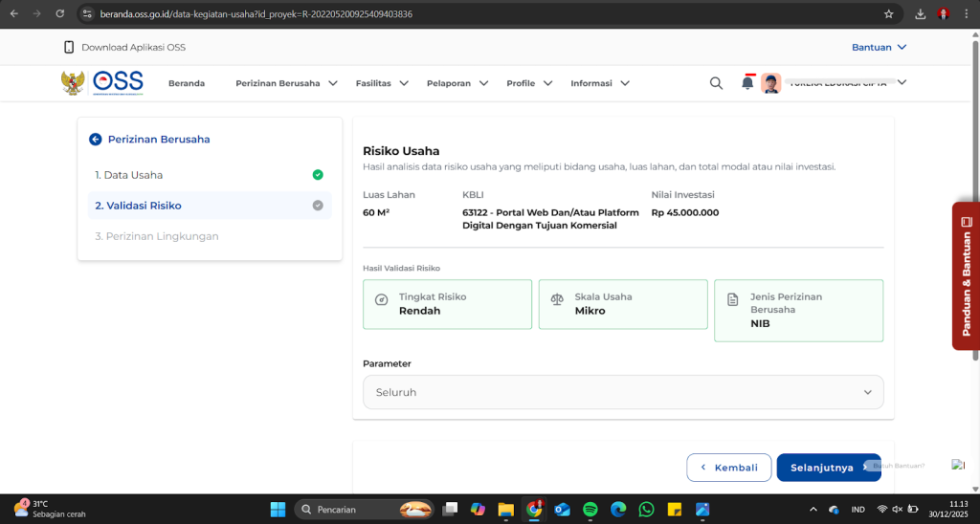Open the red Panduan & Bantuan side tab
Viewport: 980px width, 524px height.
pyautogui.click(x=966, y=275)
